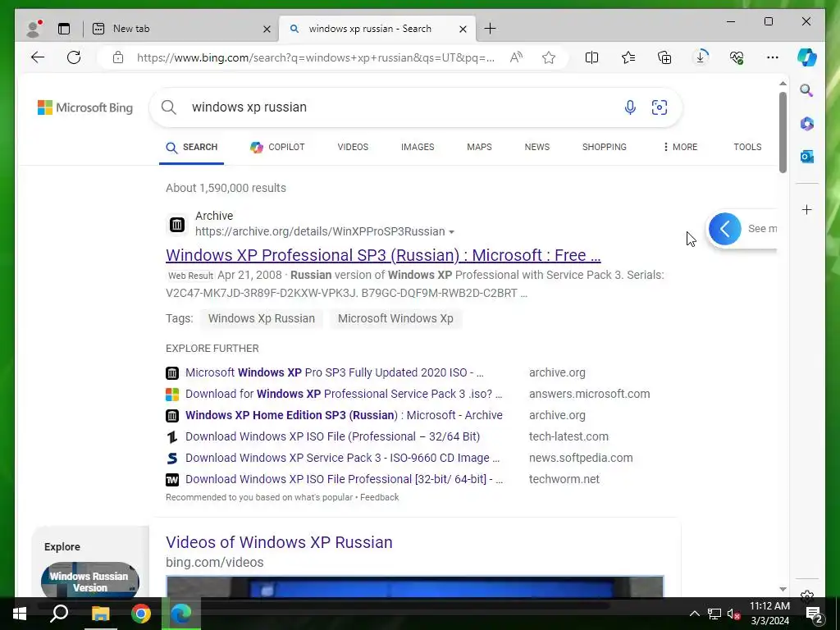Open tech-latest Windows XP ISO File link

point(333,437)
